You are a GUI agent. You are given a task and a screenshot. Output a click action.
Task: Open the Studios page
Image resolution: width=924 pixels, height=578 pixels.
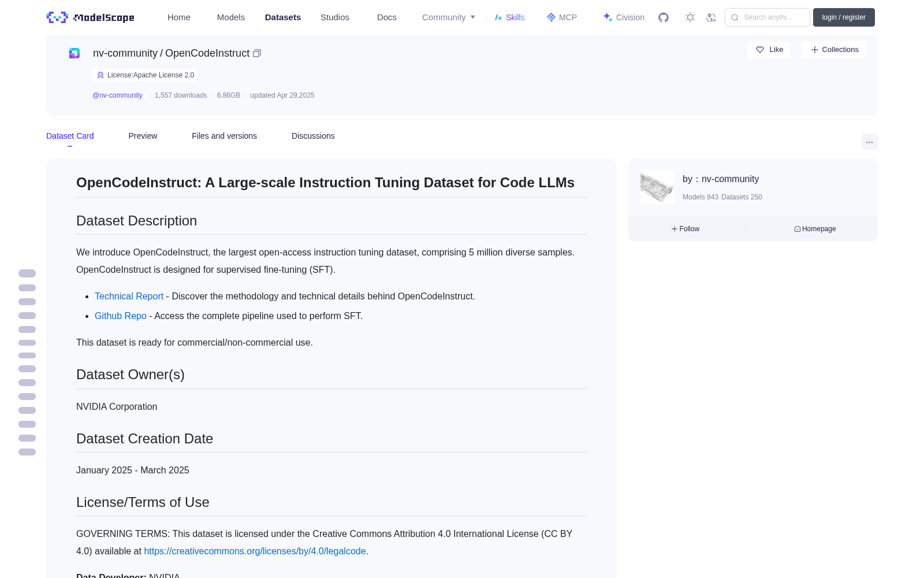(x=335, y=17)
